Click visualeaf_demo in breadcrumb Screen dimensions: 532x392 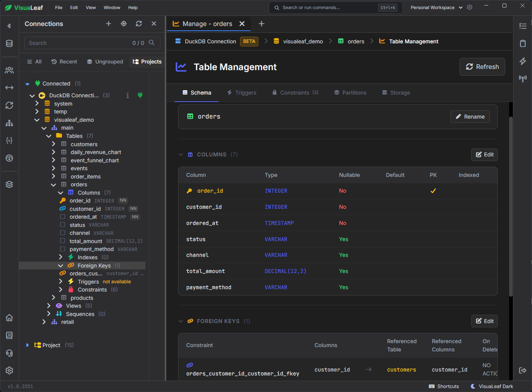click(298, 41)
